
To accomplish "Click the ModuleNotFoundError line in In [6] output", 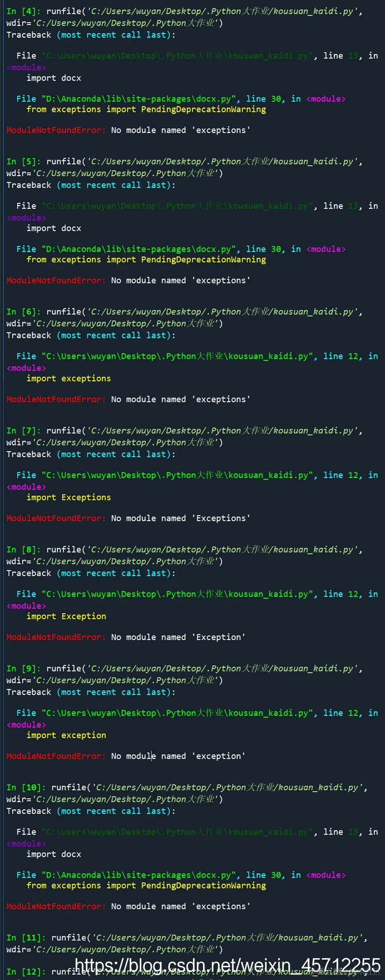I will [x=128, y=399].
